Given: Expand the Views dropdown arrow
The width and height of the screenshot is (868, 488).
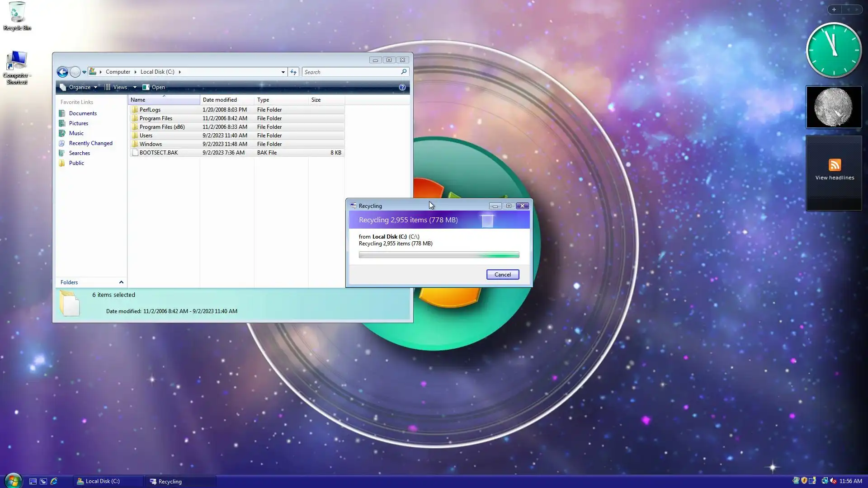Looking at the screenshot, I should [135, 87].
